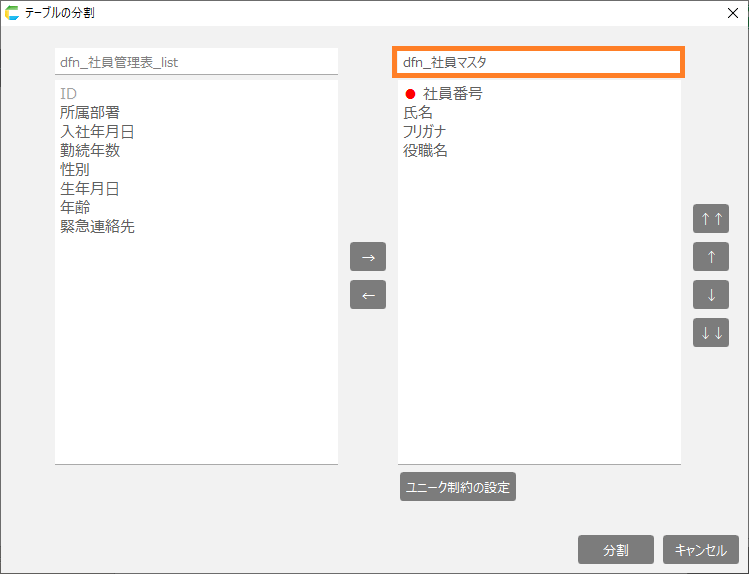Click the app icon in title bar
Viewport: 749px width, 574px height.
pos(12,13)
